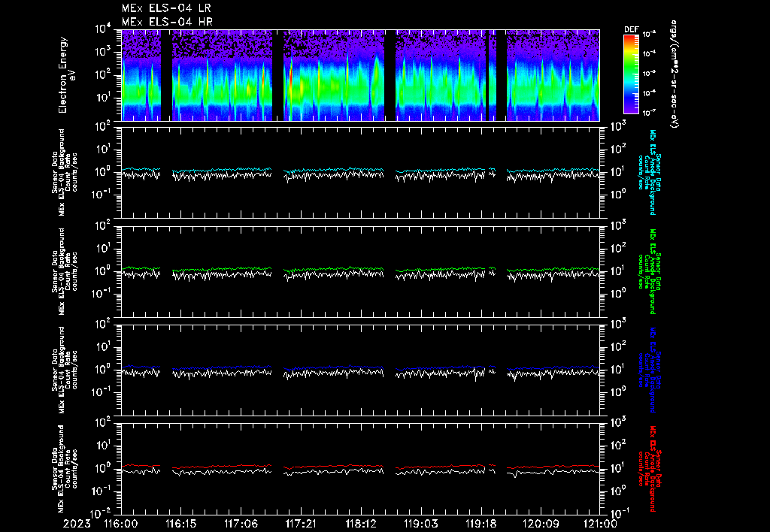Select the 116:15 time axis label
This screenshot has height=532, width=770.
point(180,522)
